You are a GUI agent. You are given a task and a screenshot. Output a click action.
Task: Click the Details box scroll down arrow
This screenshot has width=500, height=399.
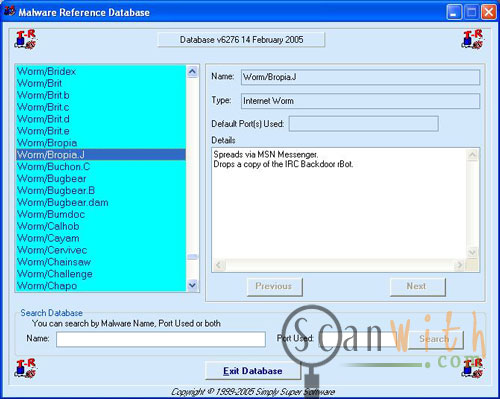(472, 252)
